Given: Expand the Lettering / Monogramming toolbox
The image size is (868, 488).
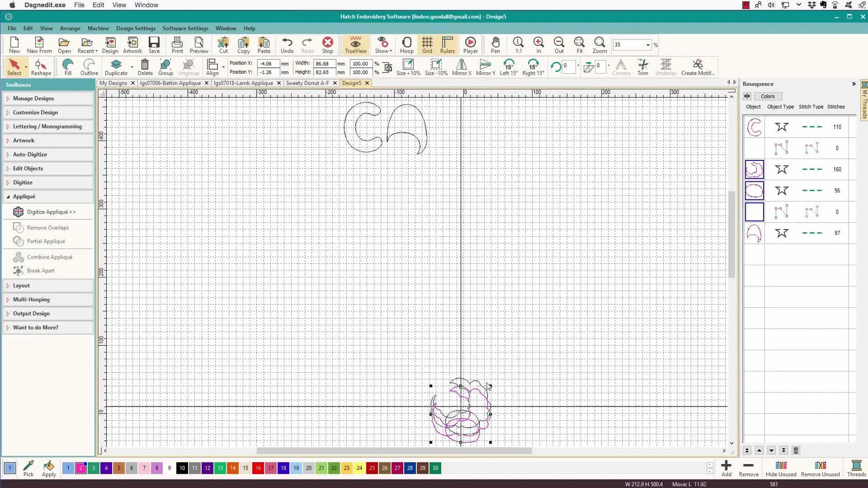Looking at the screenshot, I should pyautogui.click(x=47, y=126).
